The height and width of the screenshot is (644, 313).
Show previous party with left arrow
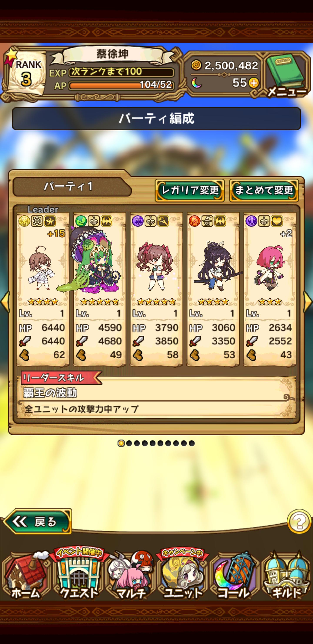pos(5,302)
